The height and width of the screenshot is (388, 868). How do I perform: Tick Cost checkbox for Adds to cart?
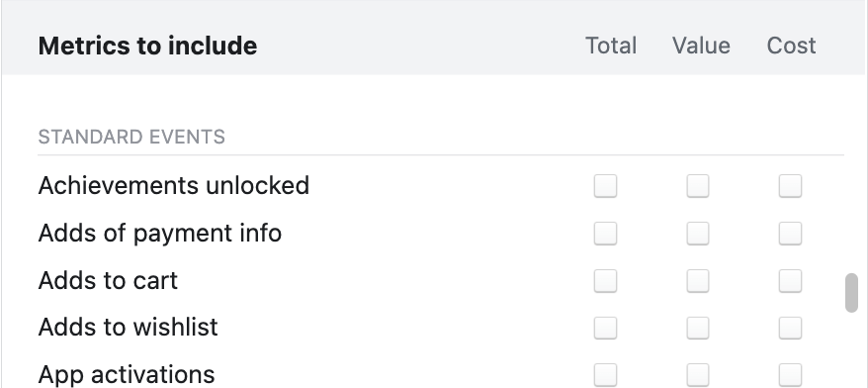point(790,281)
